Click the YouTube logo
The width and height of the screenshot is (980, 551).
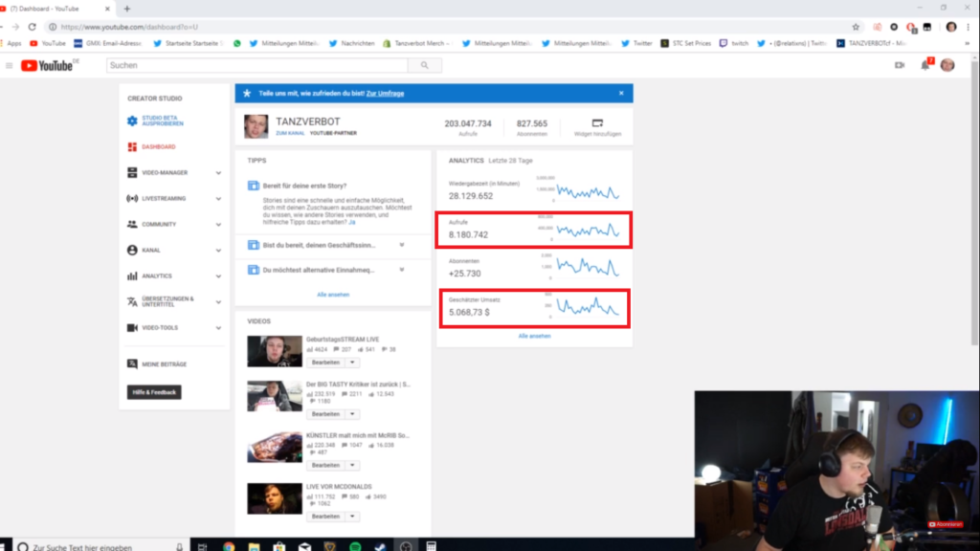pyautogui.click(x=47, y=66)
